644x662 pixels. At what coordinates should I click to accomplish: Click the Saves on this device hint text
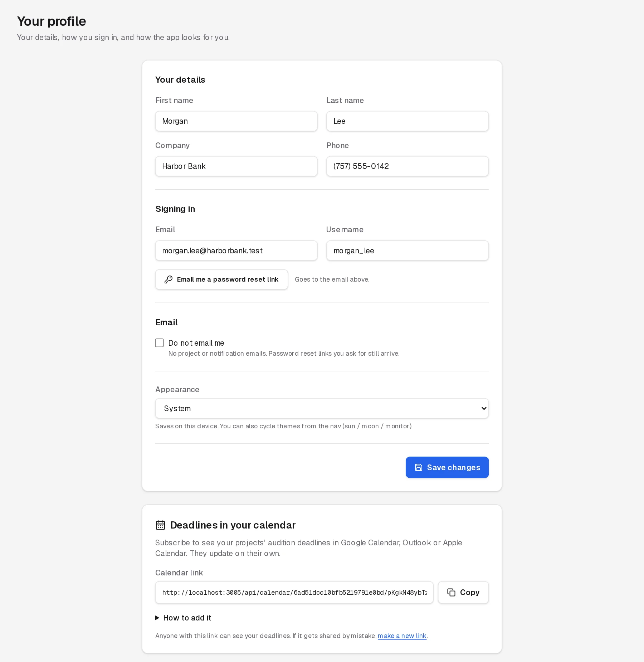284,426
